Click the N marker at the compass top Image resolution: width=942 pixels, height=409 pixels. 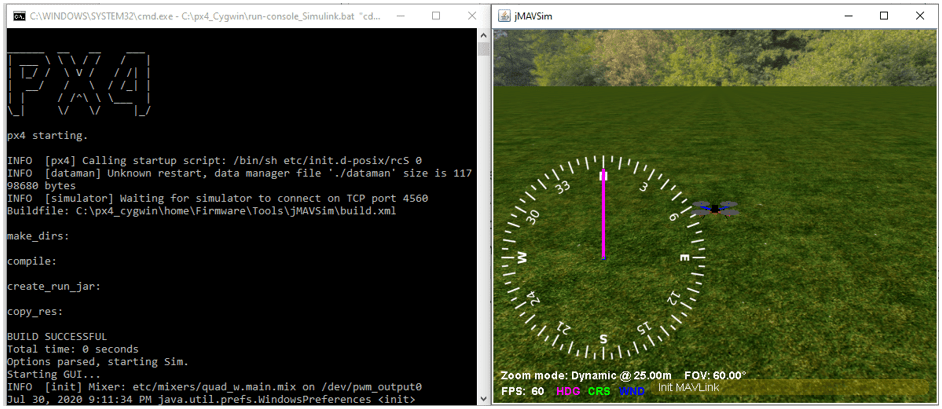tap(603, 175)
